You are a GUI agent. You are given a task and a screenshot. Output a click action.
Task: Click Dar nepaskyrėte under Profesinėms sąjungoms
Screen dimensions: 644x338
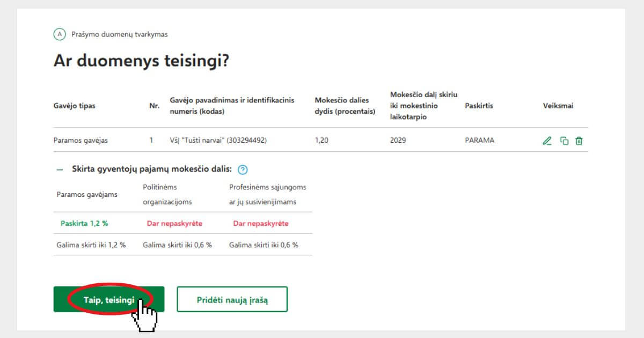261,223
